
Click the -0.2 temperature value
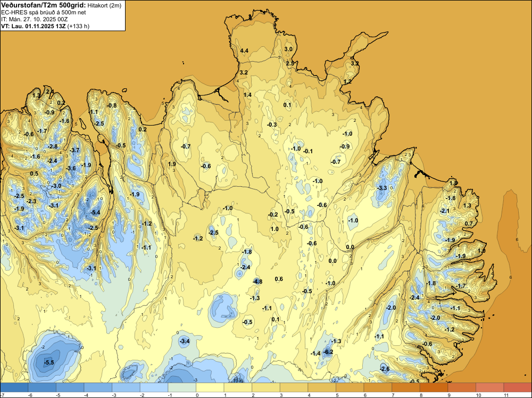273,215
